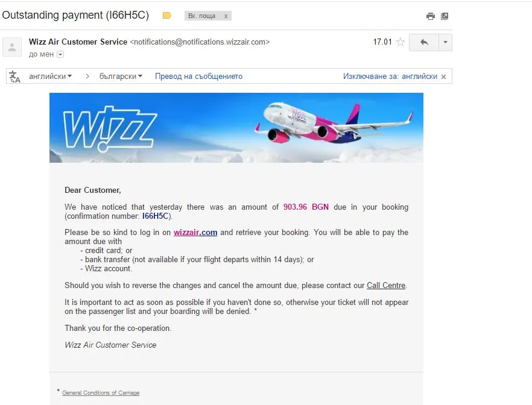Open more reply options dropdown arrow
532x405 pixels.
(446, 42)
